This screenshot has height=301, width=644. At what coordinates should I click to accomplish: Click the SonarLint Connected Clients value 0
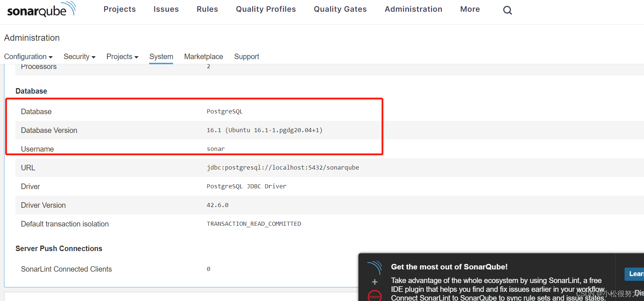point(209,269)
